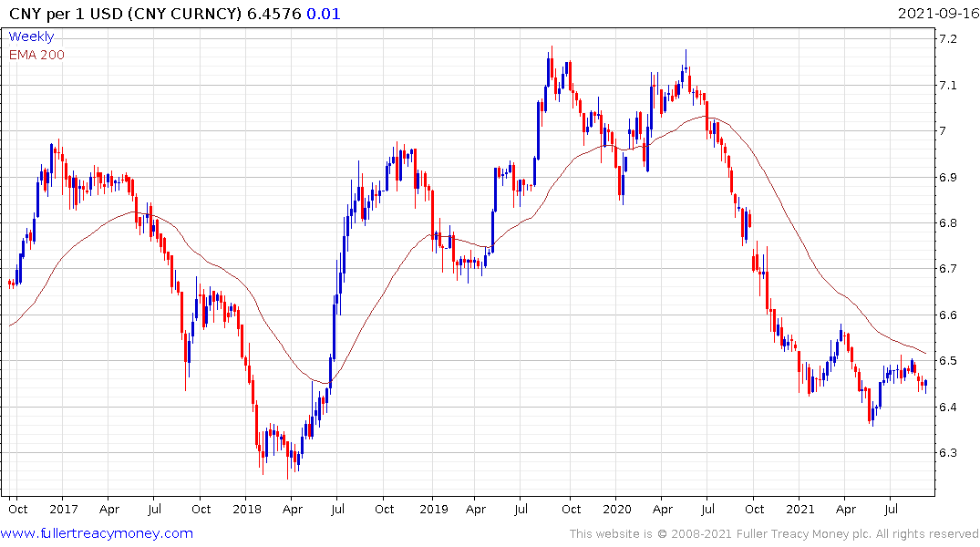Click the 6.8 price axis label
This screenshot has height=547, width=980.
coord(947,222)
